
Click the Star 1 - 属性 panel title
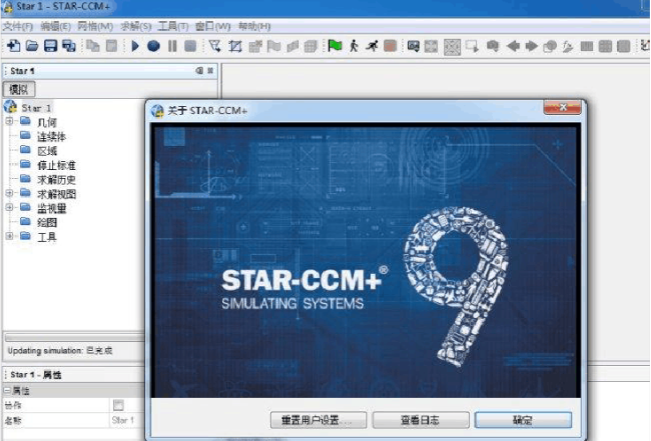point(36,375)
